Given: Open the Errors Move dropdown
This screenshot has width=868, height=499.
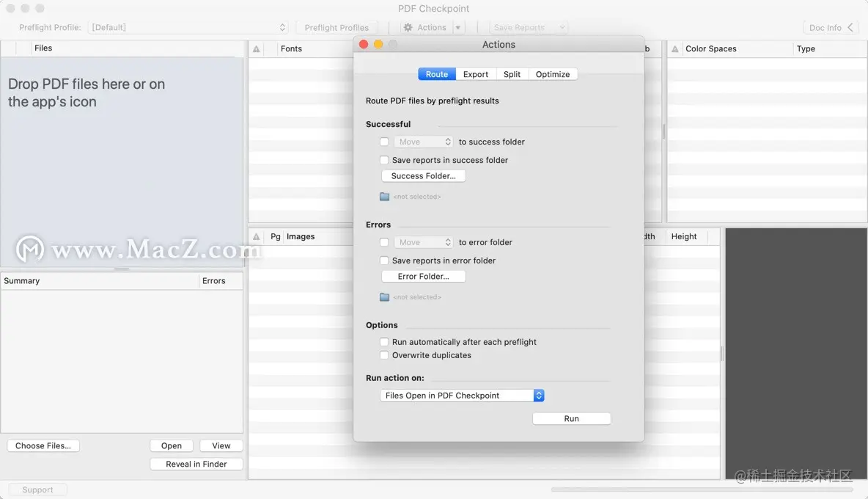Looking at the screenshot, I should 424,242.
